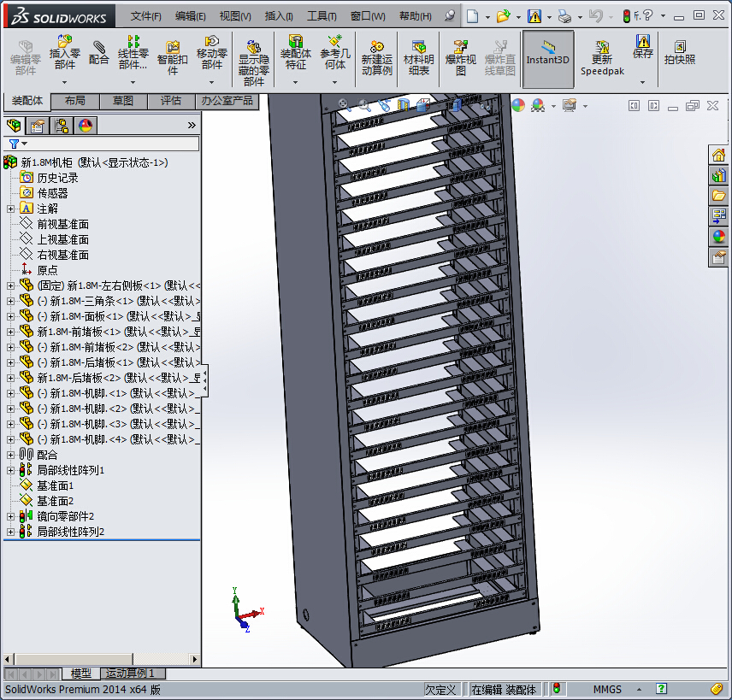The width and height of the screenshot is (732, 700).
Task: Open Linear Component Pattern (线性零部件) tool
Action: pos(133,52)
